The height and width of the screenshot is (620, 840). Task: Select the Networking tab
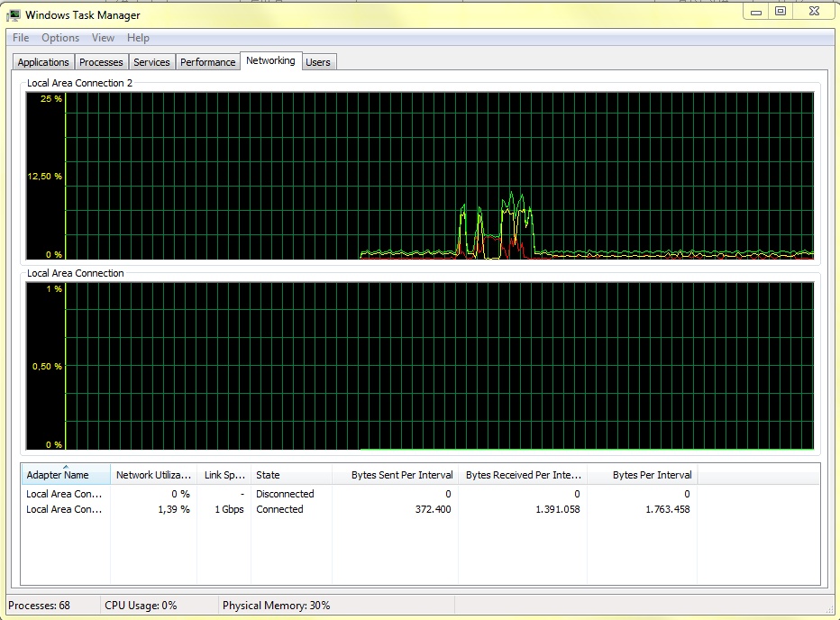(270, 60)
